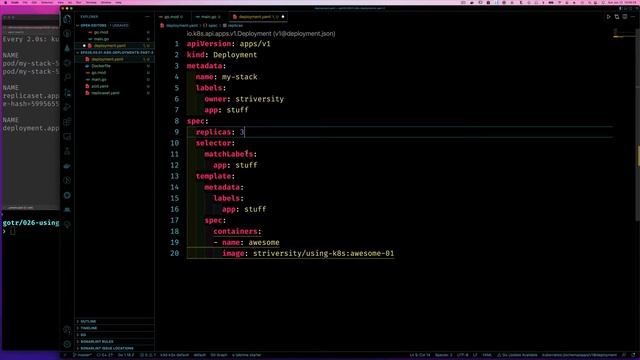Click the Run play icon in editor toolbar
The image size is (640, 360).
(609, 17)
